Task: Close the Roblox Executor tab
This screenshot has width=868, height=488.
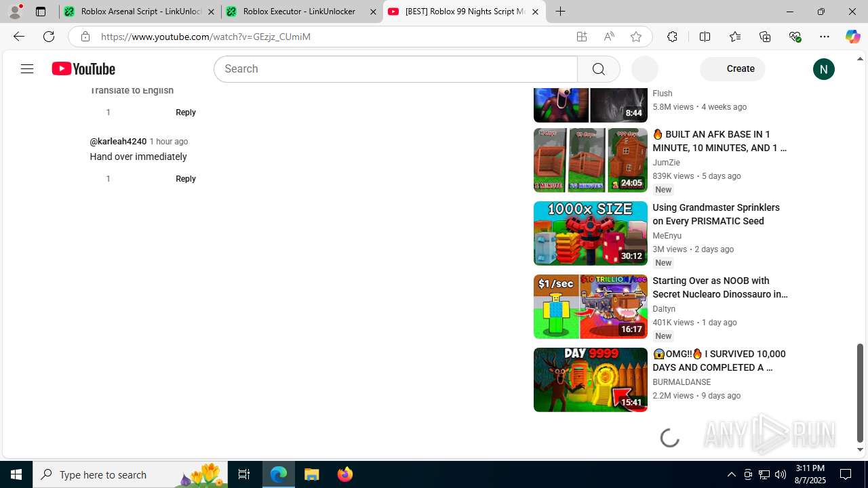Action: (373, 12)
